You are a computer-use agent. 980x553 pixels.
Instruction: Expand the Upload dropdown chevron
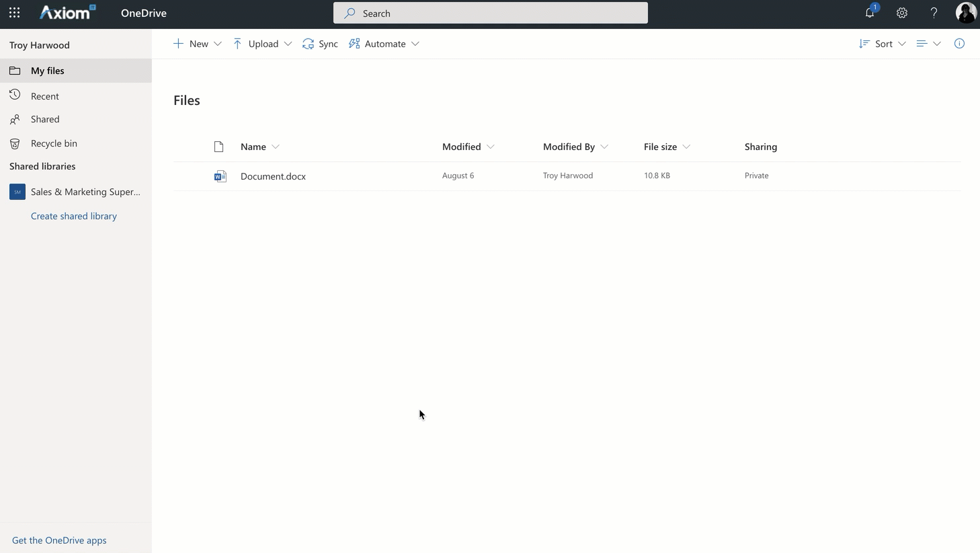tap(288, 44)
